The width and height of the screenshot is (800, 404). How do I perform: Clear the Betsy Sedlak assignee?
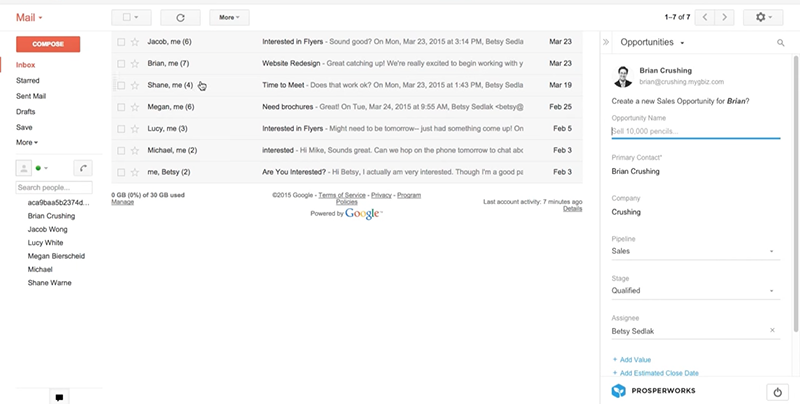click(x=772, y=330)
